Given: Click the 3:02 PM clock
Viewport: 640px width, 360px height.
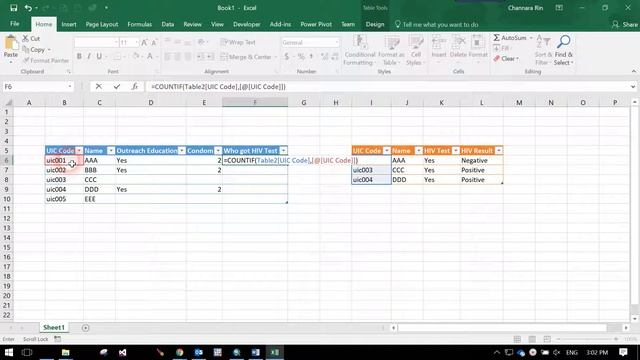Looking at the screenshot, I should point(597,352).
